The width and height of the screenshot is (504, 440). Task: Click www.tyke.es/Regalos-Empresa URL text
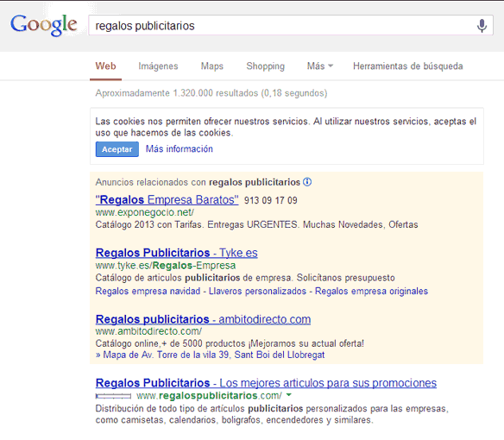pos(166,266)
